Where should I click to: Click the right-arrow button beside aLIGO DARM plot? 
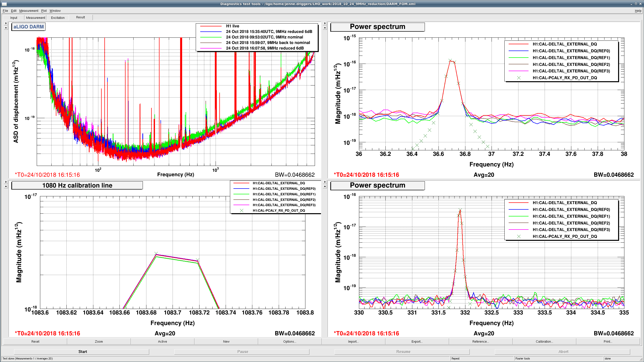[6, 23]
